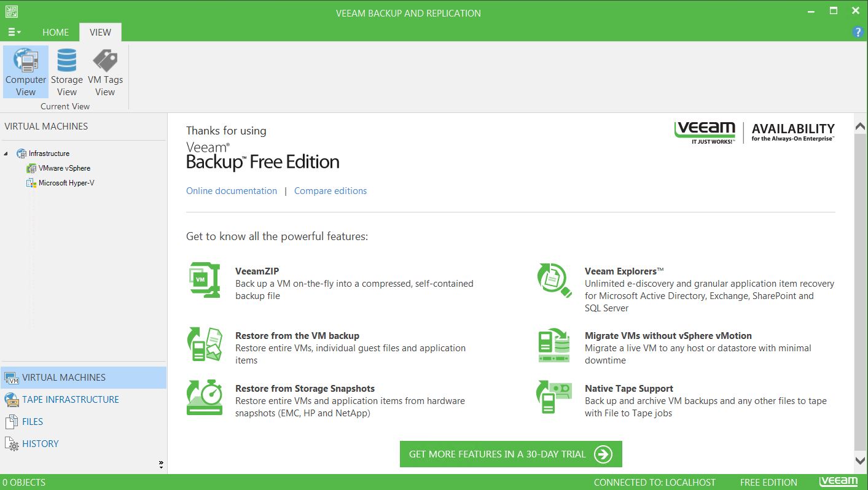Click the Veeam logo in status bar

point(839,481)
